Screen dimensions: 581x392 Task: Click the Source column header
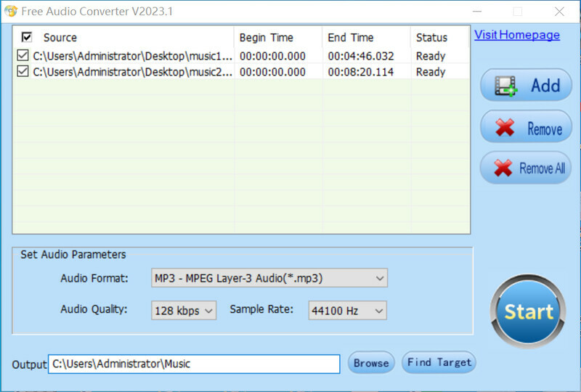click(x=60, y=38)
